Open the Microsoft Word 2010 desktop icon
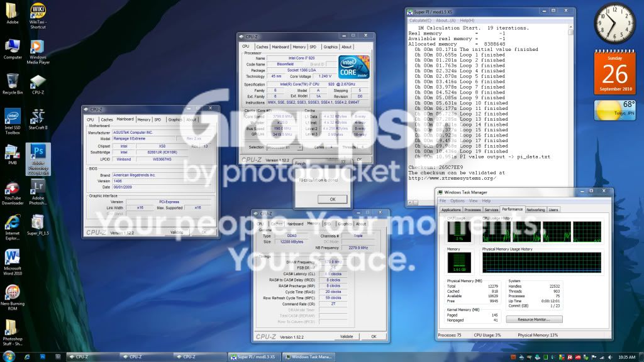This screenshot has height=362, width=644. [13, 262]
